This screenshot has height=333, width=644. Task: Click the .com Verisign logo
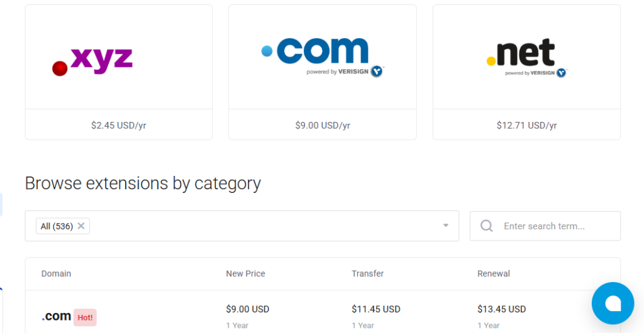pos(322,57)
